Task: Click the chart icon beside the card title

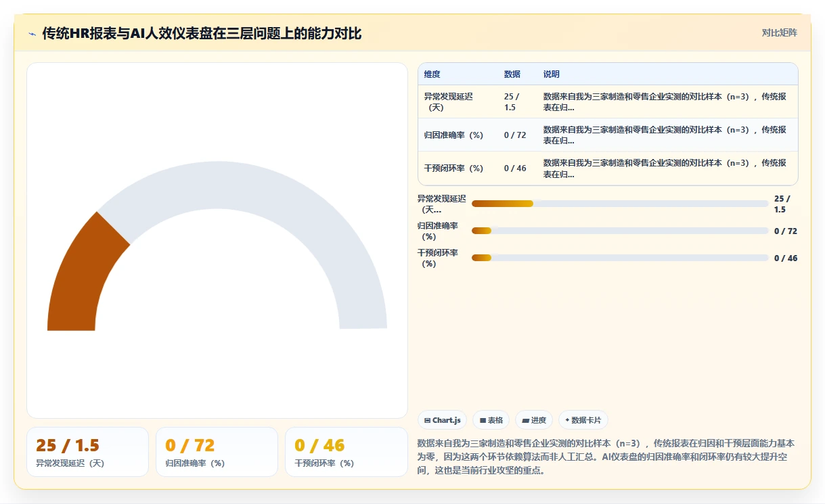Action: click(32, 34)
